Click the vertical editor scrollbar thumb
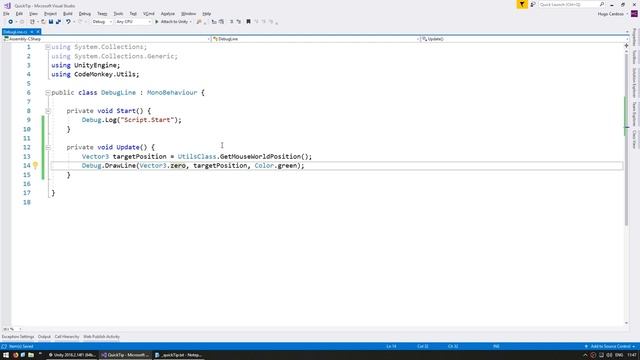This screenshot has width=640, height=360. pos(626,139)
